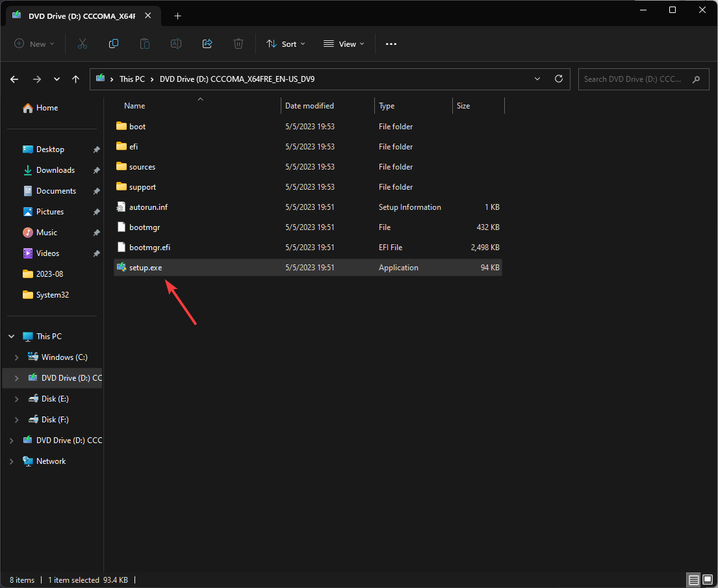Open the See more overflow menu

point(391,44)
